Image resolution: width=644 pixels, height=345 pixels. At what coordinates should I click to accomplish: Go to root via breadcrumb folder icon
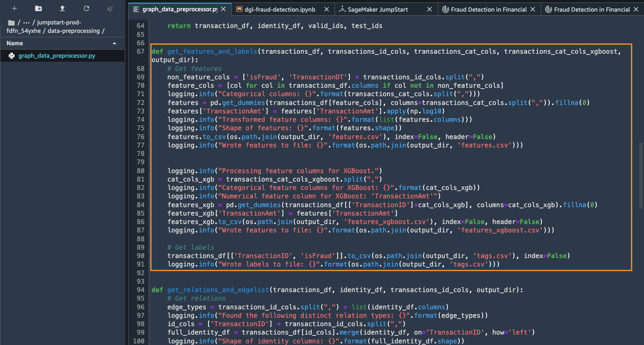click(x=11, y=23)
